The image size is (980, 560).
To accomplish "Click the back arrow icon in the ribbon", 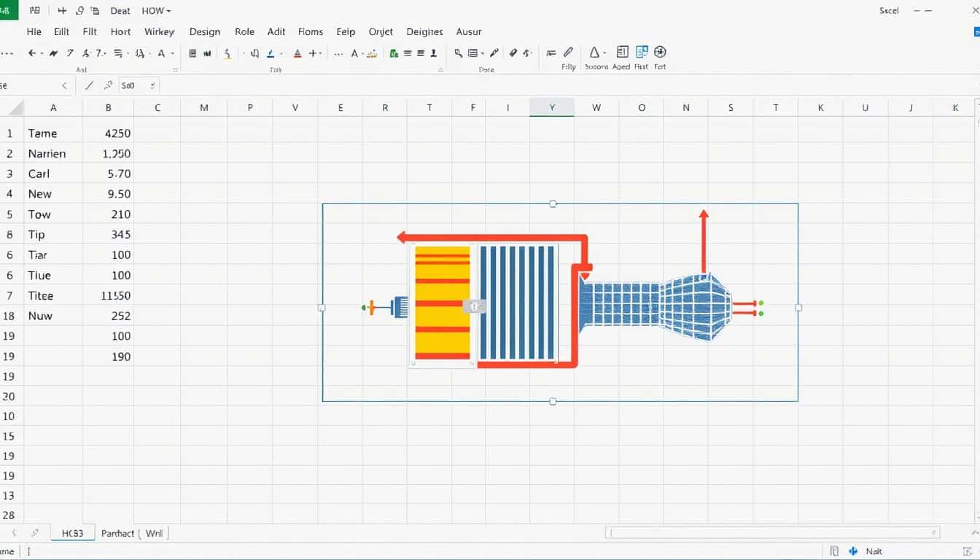I will 31,53.
